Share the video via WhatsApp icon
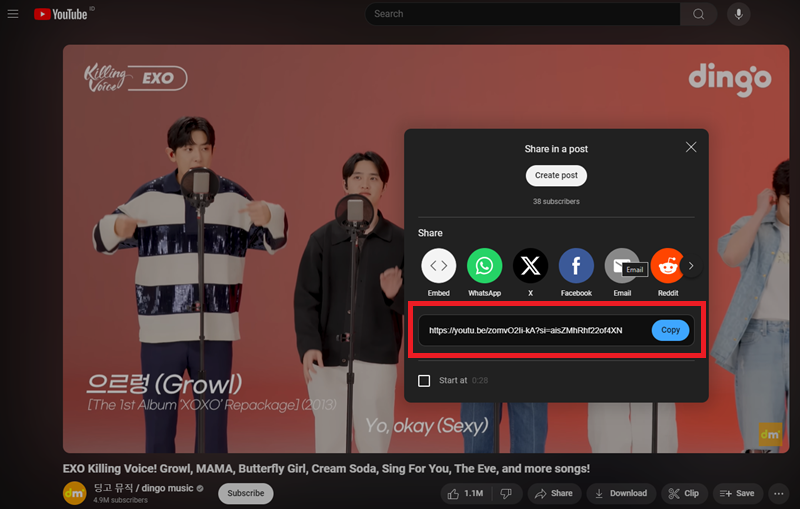The width and height of the screenshot is (800, 509). [x=484, y=266]
